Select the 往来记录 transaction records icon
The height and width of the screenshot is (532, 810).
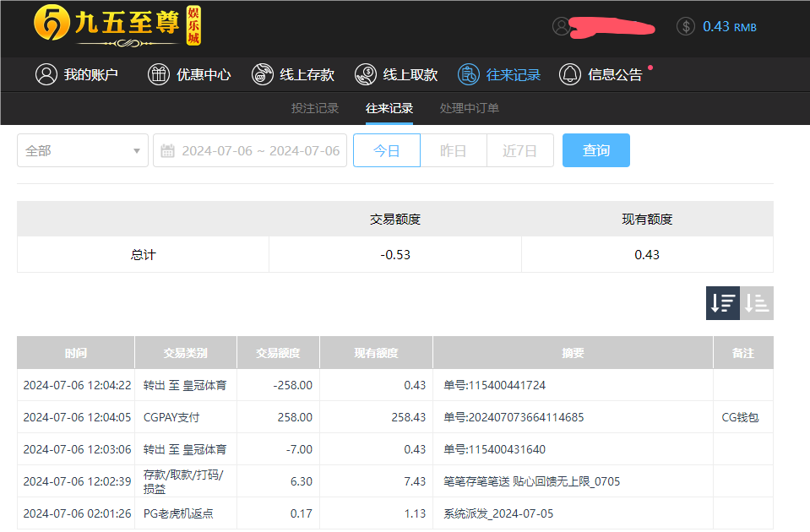(469, 74)
